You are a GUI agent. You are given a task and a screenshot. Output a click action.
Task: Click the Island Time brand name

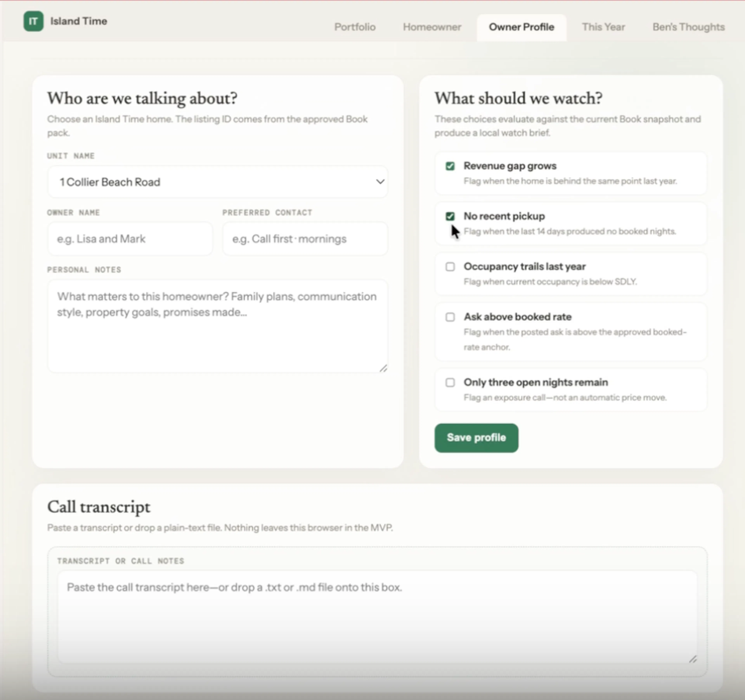pyautogui.click(x=79, y=21)
